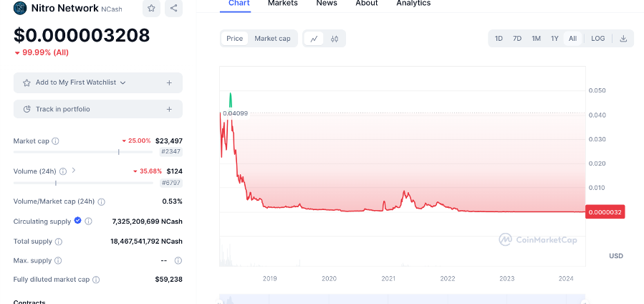
Task: Click the 0.04099 opening price label on chart
Action: pos(236,113)
